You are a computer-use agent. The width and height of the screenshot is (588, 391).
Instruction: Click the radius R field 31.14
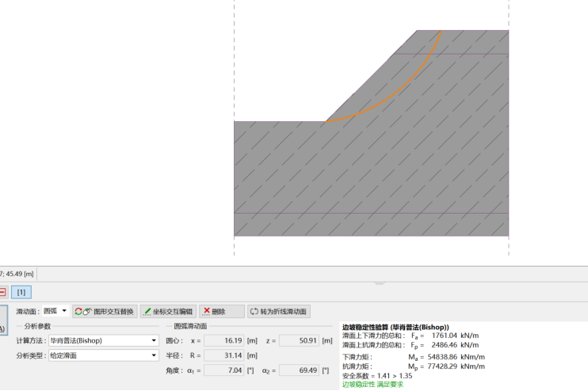(224, 355)
